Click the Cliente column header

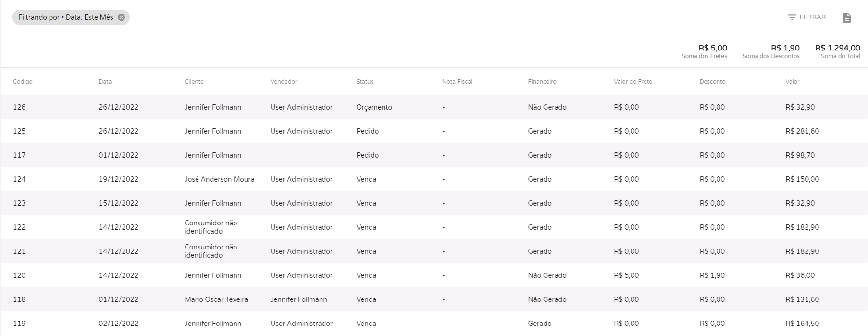pyautogui.click(x=194, y=82)
